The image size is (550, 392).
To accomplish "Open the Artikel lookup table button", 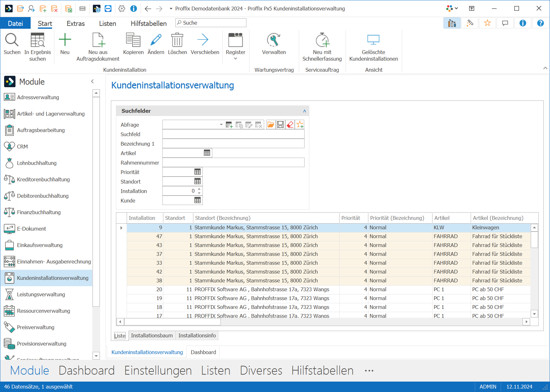I will coord(207,153).
